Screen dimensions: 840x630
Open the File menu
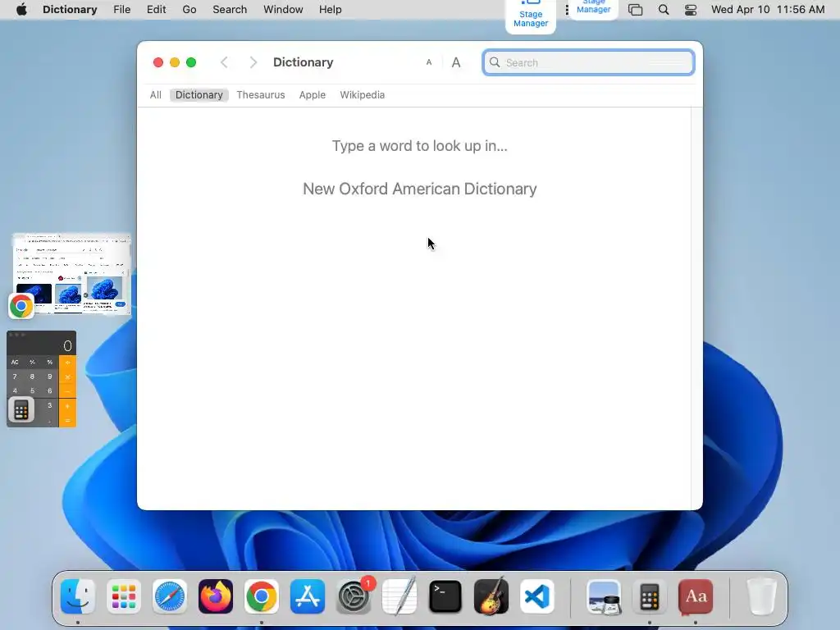click(122, 10)
